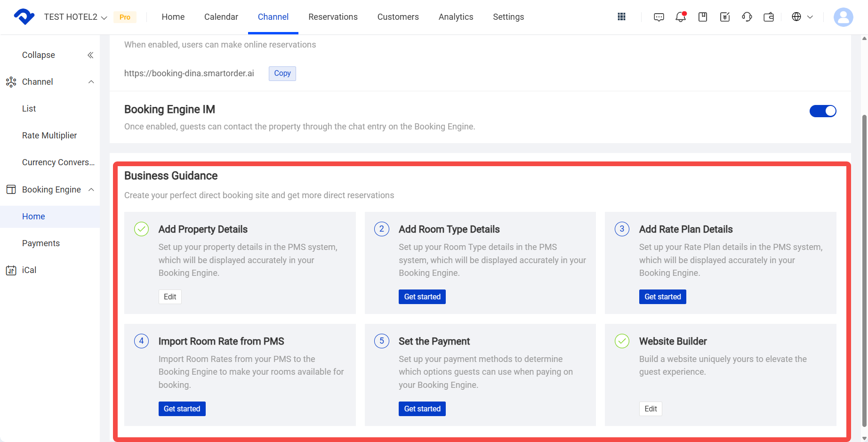Open the Analytics tab
The image size is (868, 442).
point(456,17)
